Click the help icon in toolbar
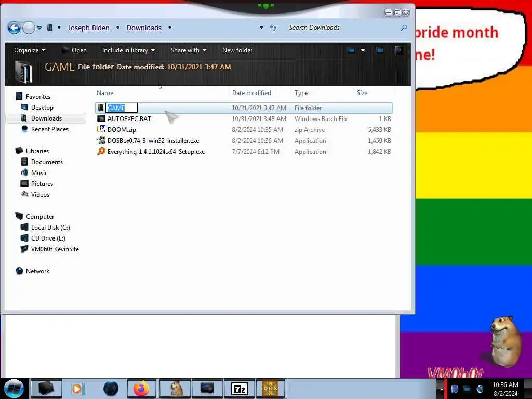This screenshot has width=532, height=399. coord(398,50)
